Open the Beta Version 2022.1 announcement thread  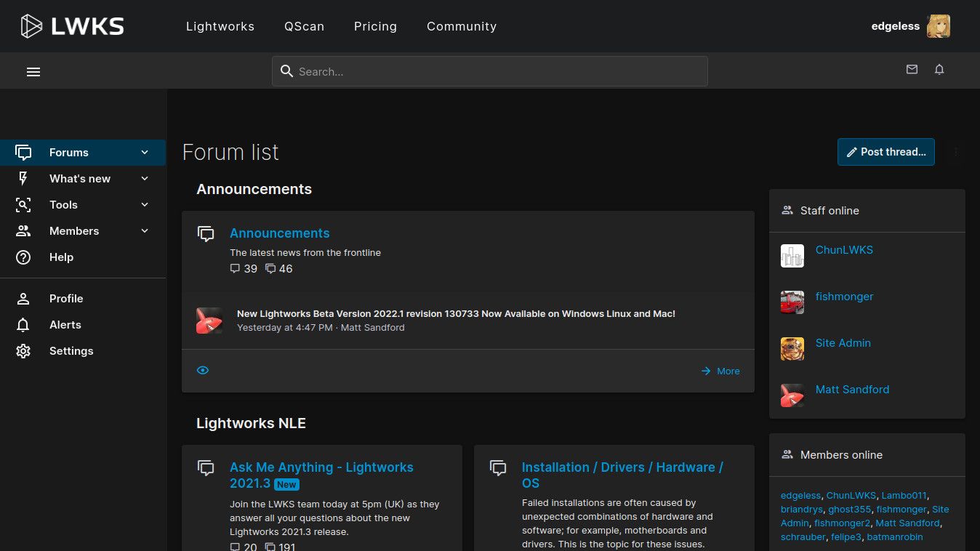[x=456, y=314]
